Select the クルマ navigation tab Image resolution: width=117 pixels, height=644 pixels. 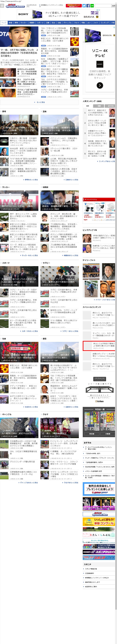coord(77,23)
